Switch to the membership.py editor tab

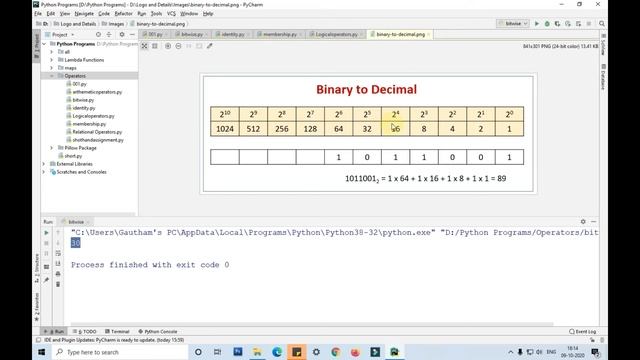[280, 34]
